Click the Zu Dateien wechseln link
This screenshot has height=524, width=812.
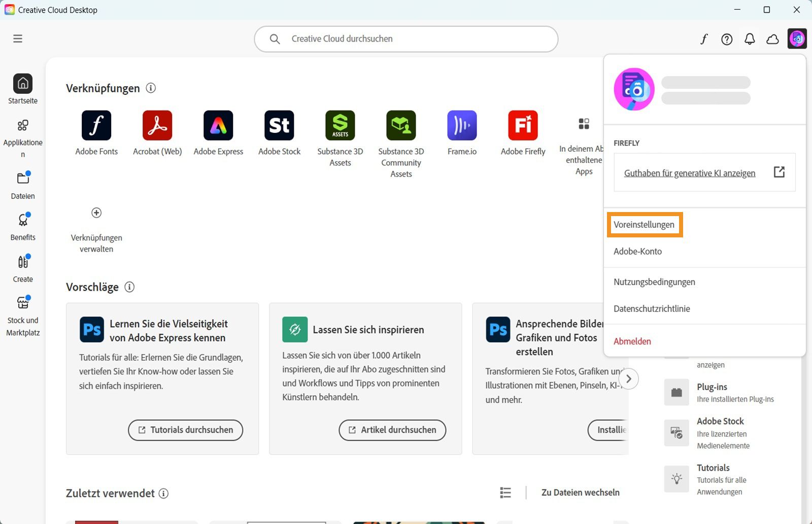pyautogui.click(x=580, y=493)
